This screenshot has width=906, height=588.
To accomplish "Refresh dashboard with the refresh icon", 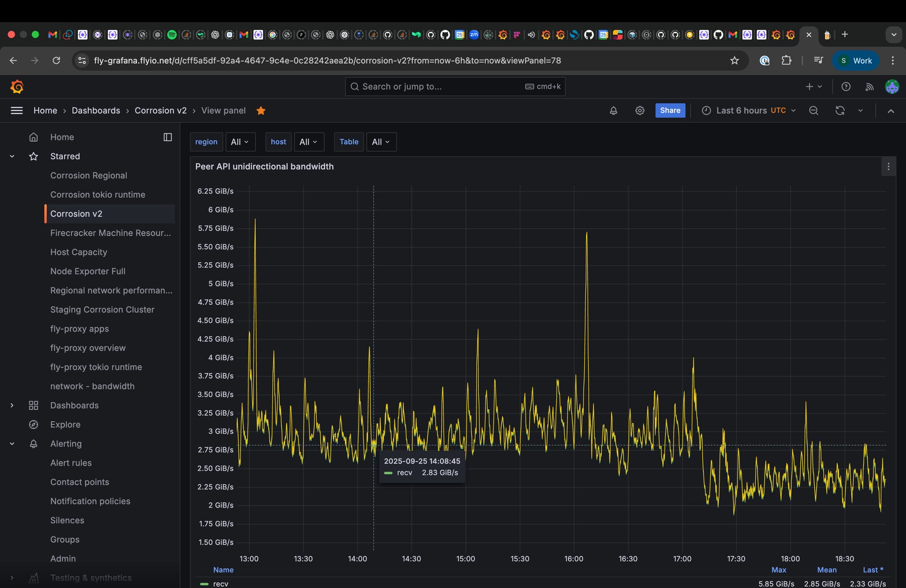I will [839, 110].
